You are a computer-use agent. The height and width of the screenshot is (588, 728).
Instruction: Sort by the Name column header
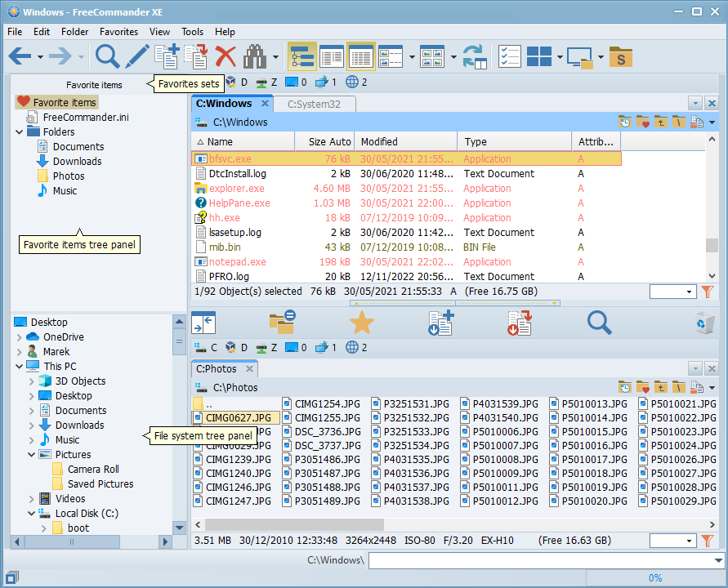(x=243, y=142)
